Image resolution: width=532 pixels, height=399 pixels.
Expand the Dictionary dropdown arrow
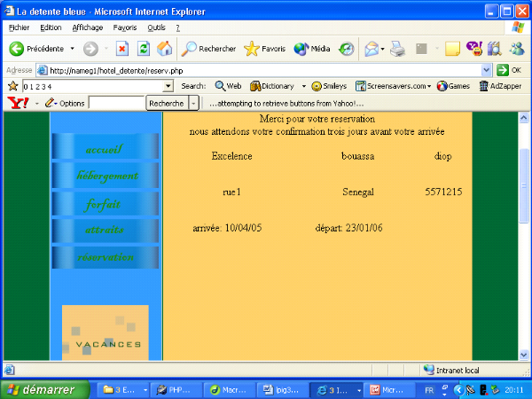304,86
